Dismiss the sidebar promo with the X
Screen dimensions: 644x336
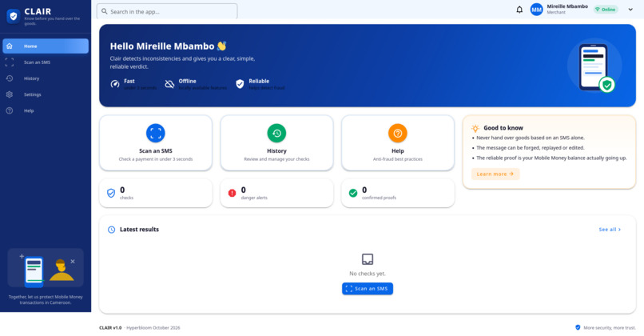pos(73,261)
